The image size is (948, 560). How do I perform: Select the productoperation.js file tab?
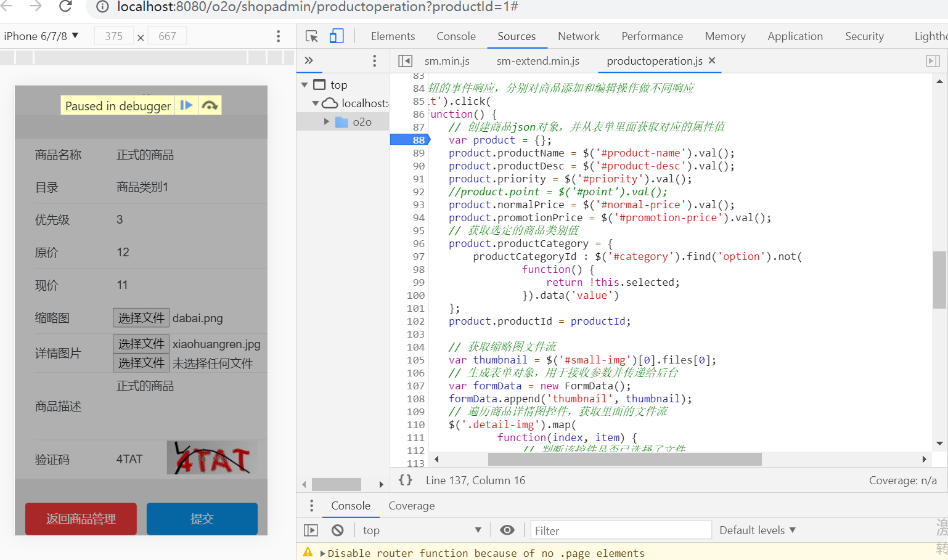coord(655,61)
